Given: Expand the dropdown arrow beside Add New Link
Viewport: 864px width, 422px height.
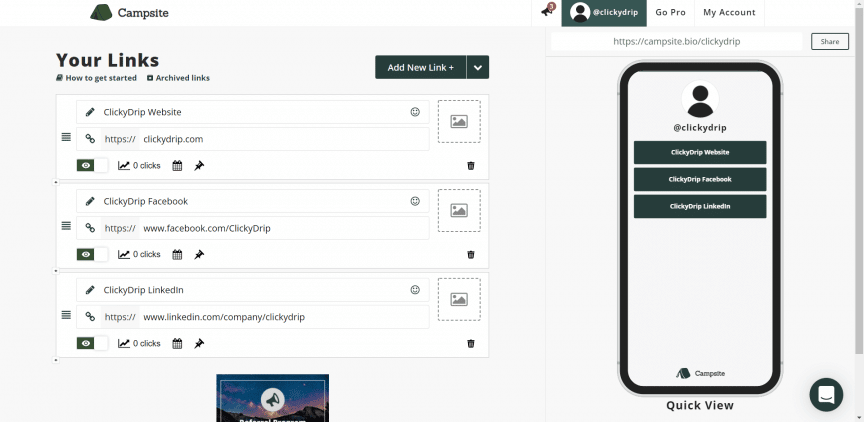Looking at the screenshot, I should (x=478, y=67).
